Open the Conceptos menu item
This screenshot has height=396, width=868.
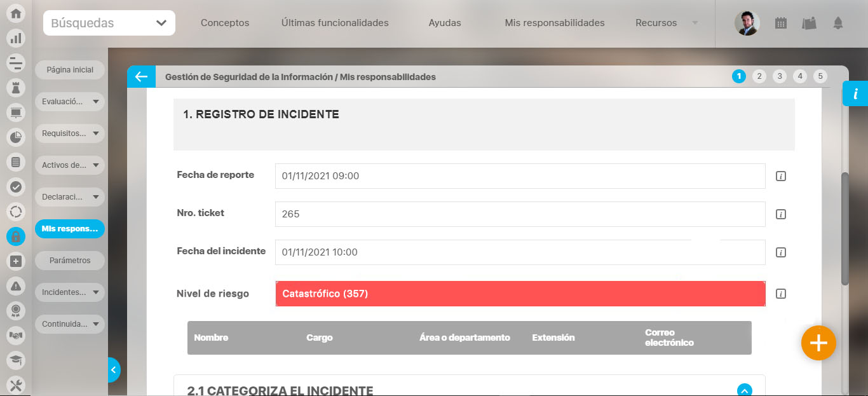225,23
